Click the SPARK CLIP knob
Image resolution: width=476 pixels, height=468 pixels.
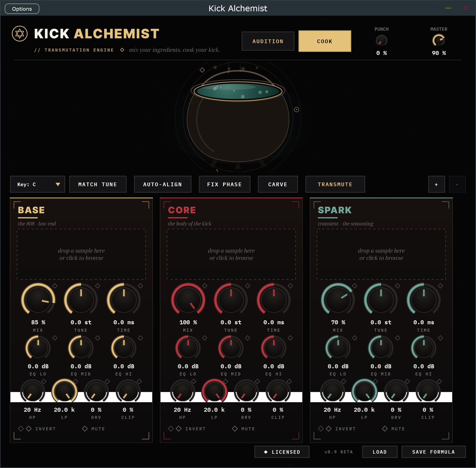[x=428, y=392]
